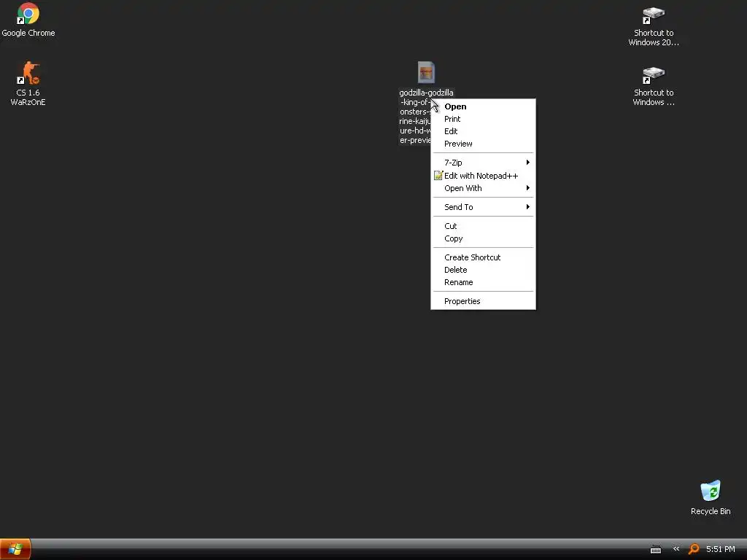Choose Print in the context menu

(x=483, y=119)
